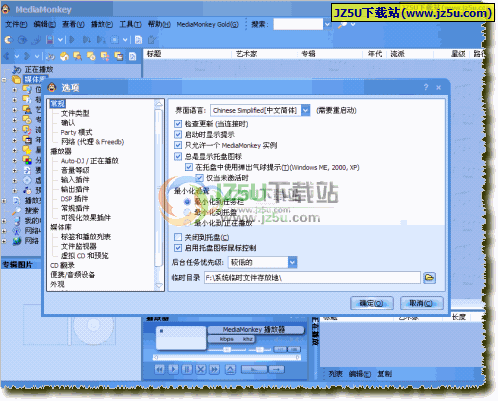
Task: Toggle 在托盘中使用弹出气球提示 checkbox
Action: (189, 167)
